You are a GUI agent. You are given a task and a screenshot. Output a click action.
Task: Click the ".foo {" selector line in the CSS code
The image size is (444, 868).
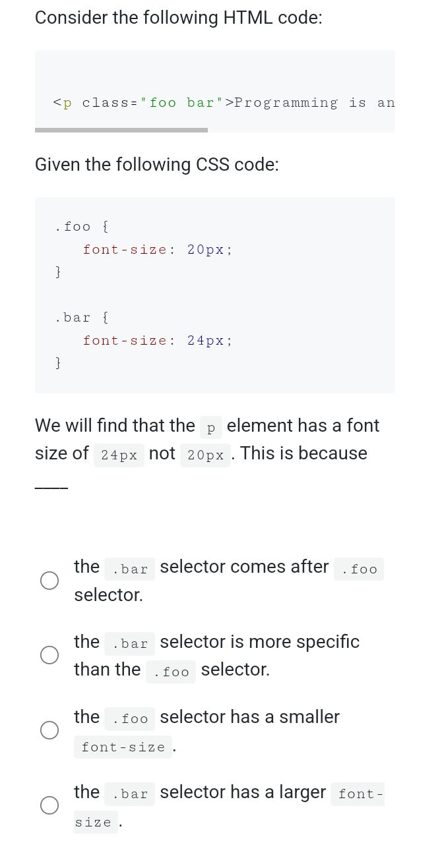pyautogui.click(x=82, y=227)
